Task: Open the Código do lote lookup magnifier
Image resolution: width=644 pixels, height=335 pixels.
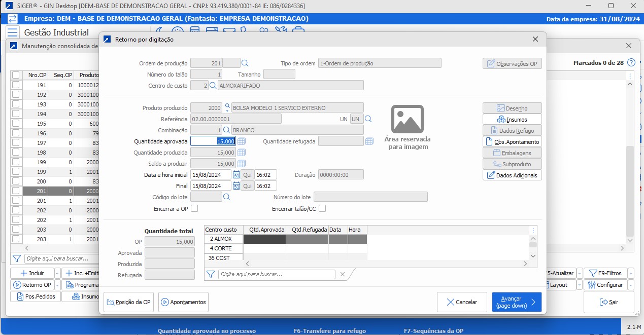Action: tap(227, 197)
